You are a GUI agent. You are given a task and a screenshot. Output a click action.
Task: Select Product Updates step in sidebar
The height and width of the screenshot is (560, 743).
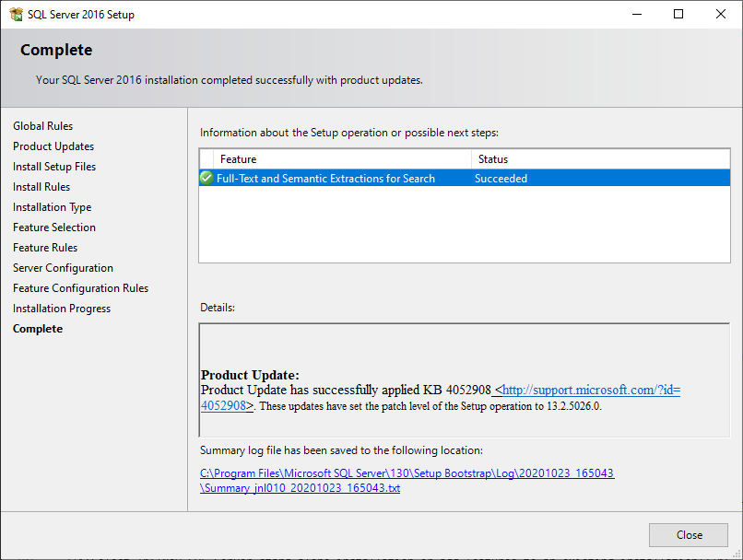coord(53,146)
